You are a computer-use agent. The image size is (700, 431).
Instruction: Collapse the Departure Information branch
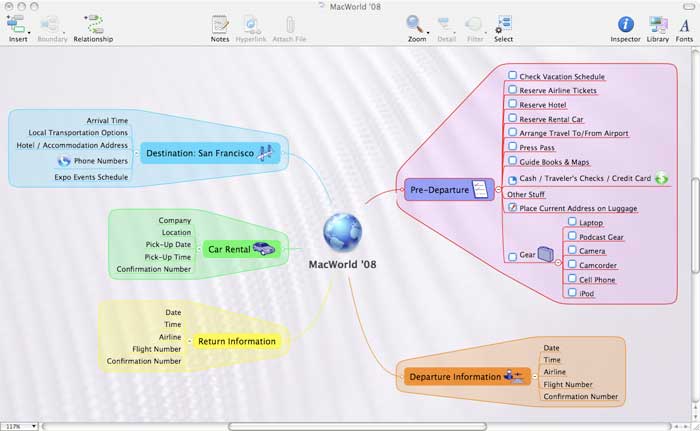tap(535, 377)
